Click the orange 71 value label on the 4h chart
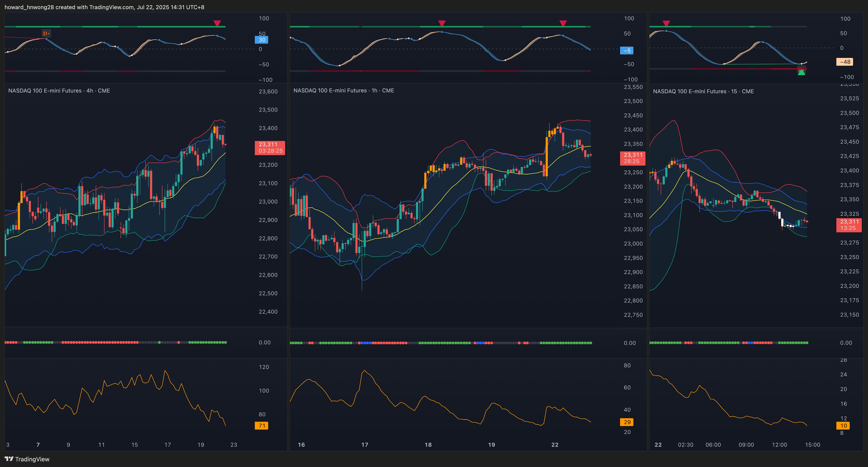 (262, 426)
